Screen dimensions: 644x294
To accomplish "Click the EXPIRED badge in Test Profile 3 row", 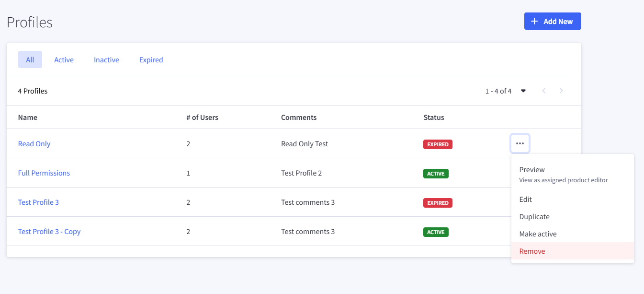I will pyautogui.click(x=438, y=202).
